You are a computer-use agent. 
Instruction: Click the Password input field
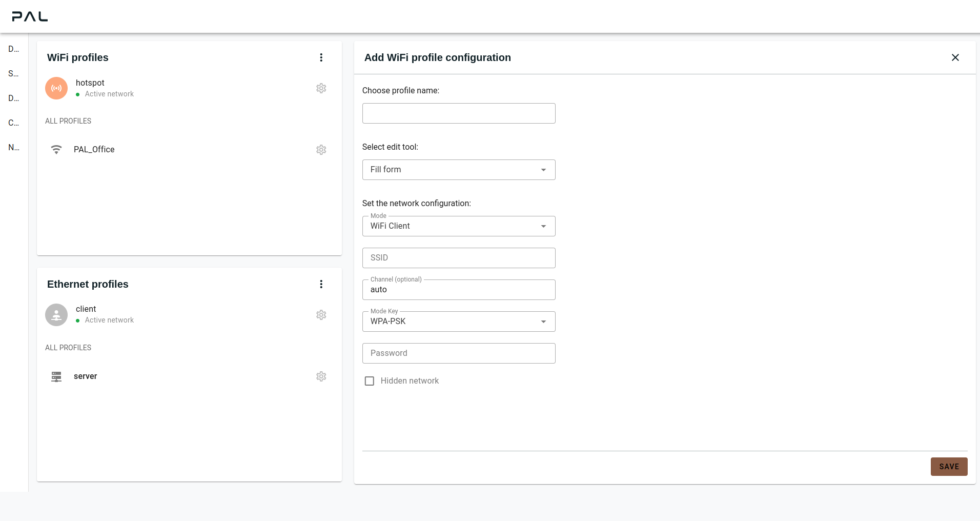458,353
